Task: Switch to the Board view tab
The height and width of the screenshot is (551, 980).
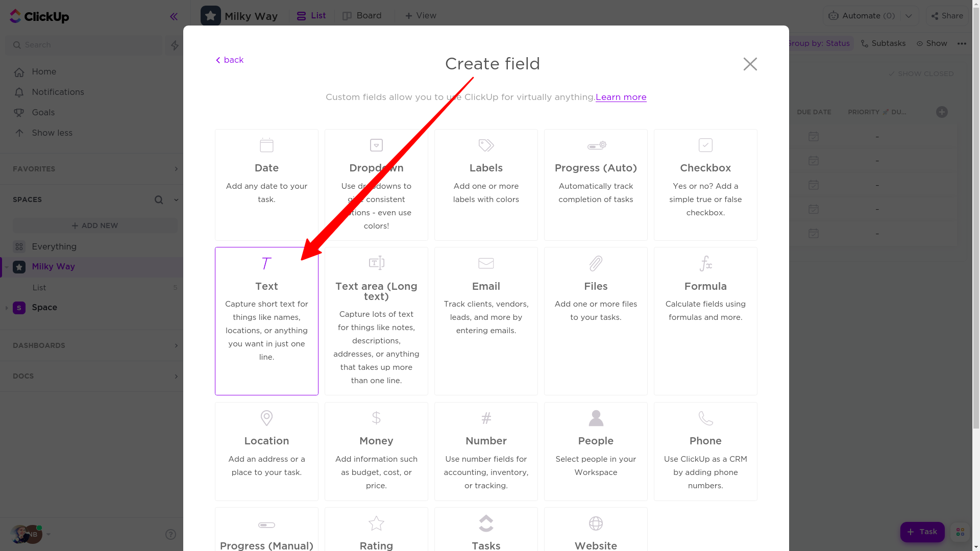Action: pos(362,16)
